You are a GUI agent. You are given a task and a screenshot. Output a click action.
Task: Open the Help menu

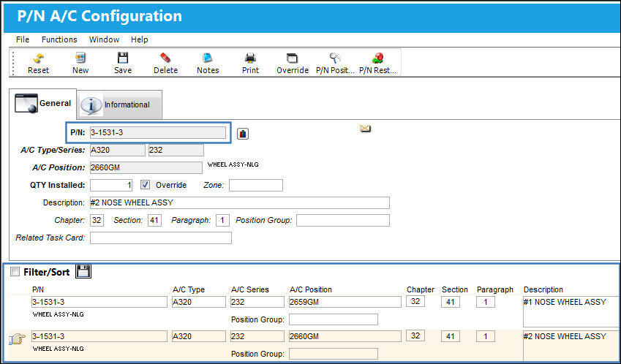pyautogui.click(x=140, y=39)
